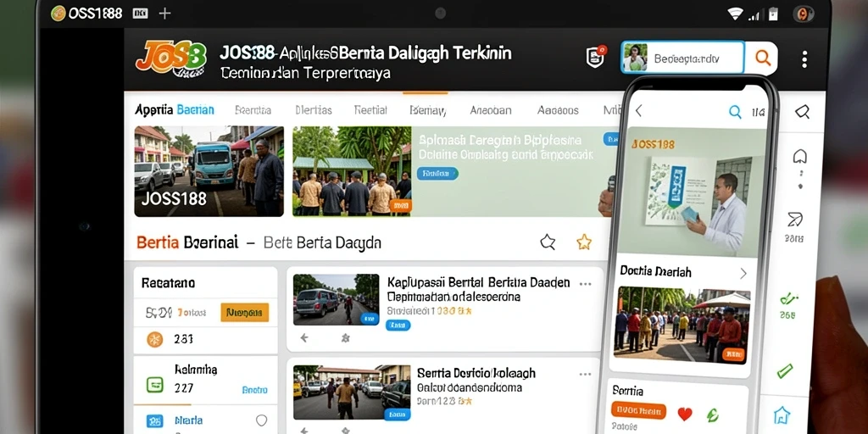The height and width of the screenshot is (434, 868).
Task: Click the JOSS88 colorful logo
Action: (x=170, y=58)
